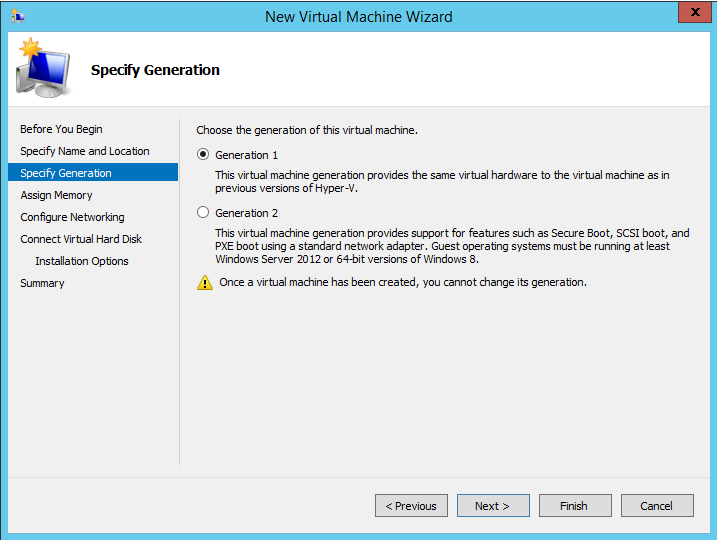717x540 pixels.
Task: Click the Specify Generation page heading
Action: point(155,70)
